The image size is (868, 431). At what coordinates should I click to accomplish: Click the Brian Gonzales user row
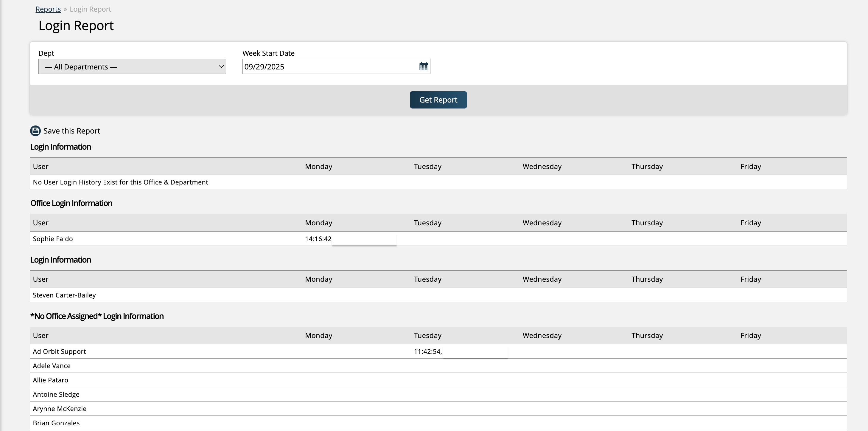[56, 423]
